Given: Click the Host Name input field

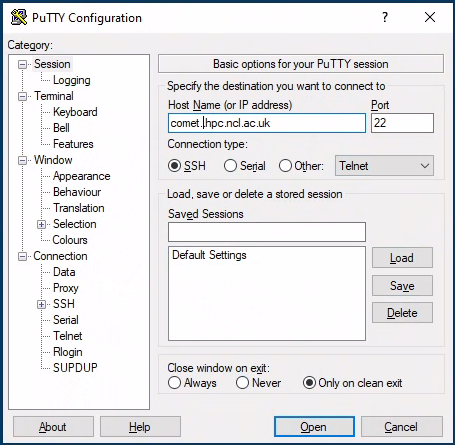Looking at the screenshot, I should pos(267,123).
